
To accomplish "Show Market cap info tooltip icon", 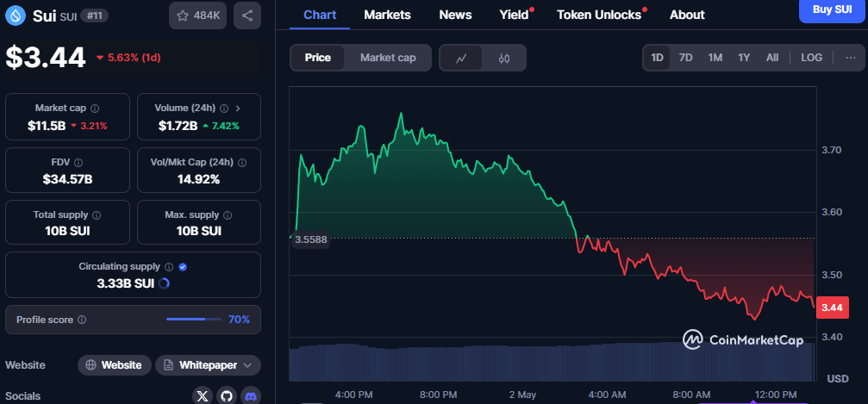I will coord(95,109).
